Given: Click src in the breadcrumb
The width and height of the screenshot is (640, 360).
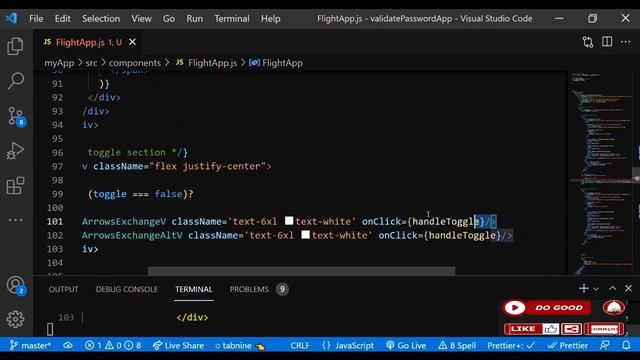Looking at the screenshot, I should [x=91, y=63].
